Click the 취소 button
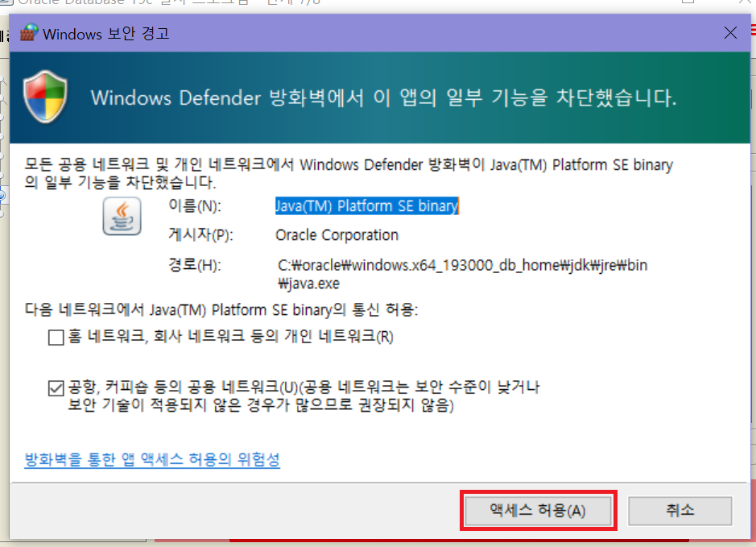This screenshot has height=547, width=756. coord(680,510)
